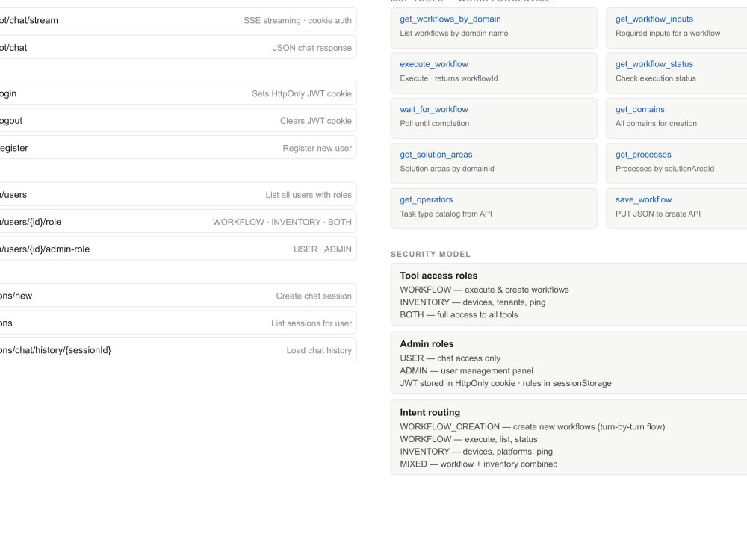Click 'USER — chat access only' line
Image resolution: width=747 pixels, height=560 pixels.
[450, 358]
